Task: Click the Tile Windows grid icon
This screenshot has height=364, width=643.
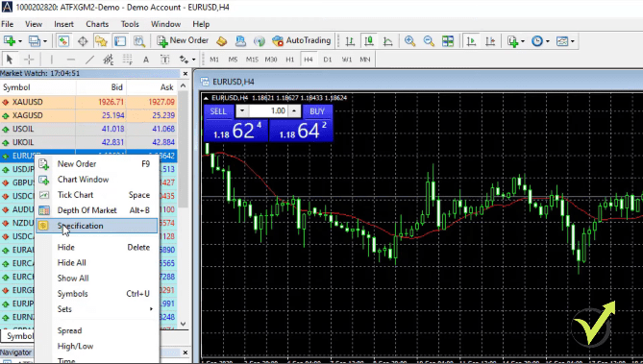Action: click(448, 41)
